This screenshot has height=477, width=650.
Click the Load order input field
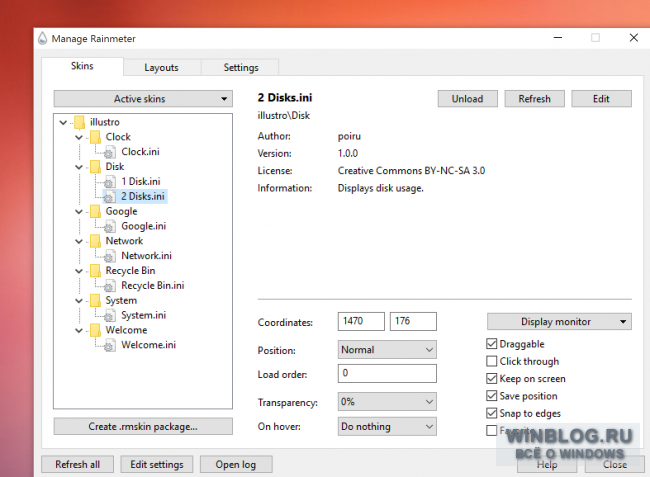[387, 373]
